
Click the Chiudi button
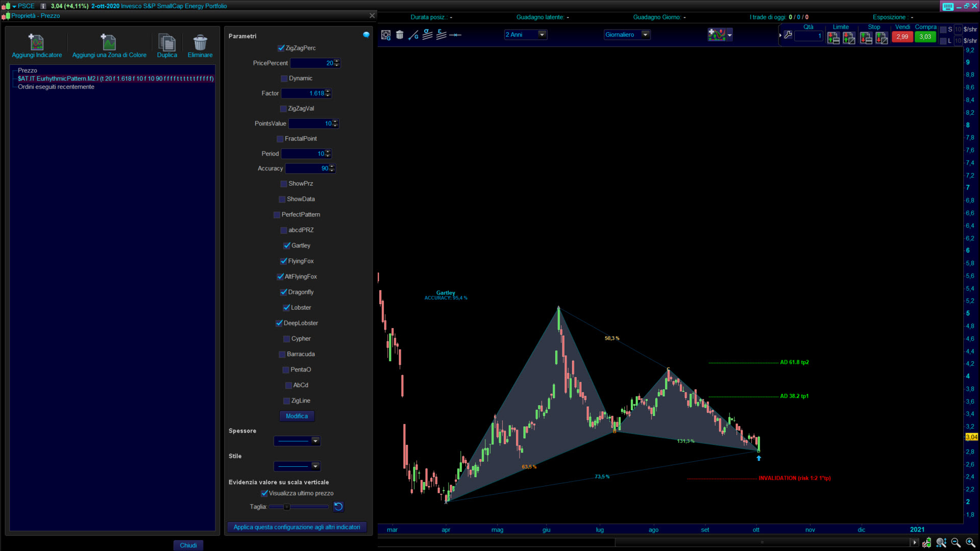[188, 545]
